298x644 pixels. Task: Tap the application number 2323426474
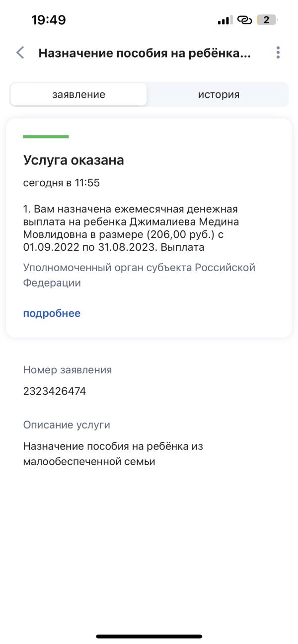[x=55, y=391]
